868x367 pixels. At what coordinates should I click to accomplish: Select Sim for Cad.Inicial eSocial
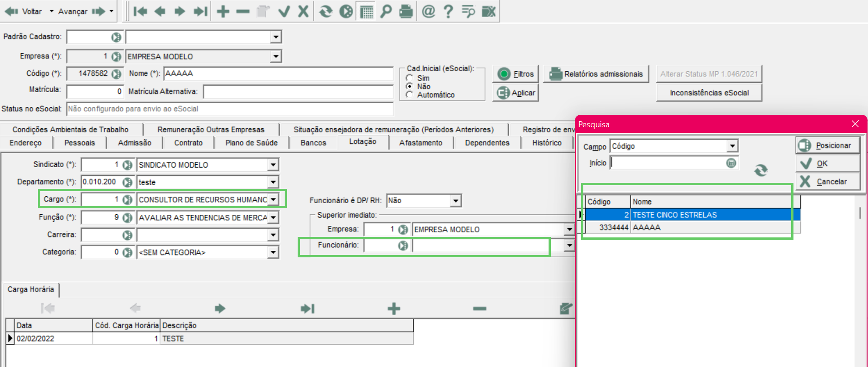click(x=409, y=78)
